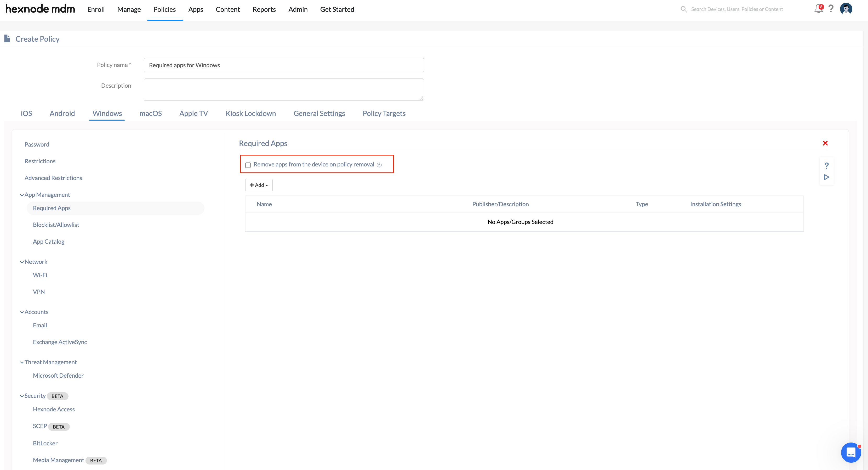
Task: Collapse the App Management section
Action: coord(22,195)
